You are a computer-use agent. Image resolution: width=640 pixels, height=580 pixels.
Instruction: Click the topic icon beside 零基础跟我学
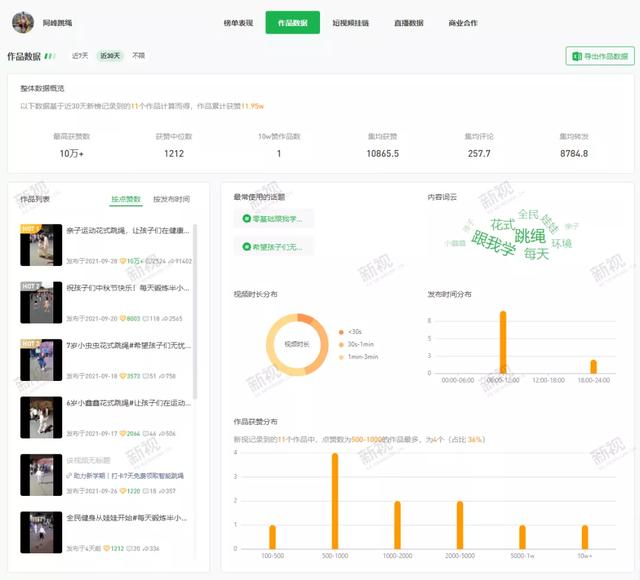click(245, 218)
